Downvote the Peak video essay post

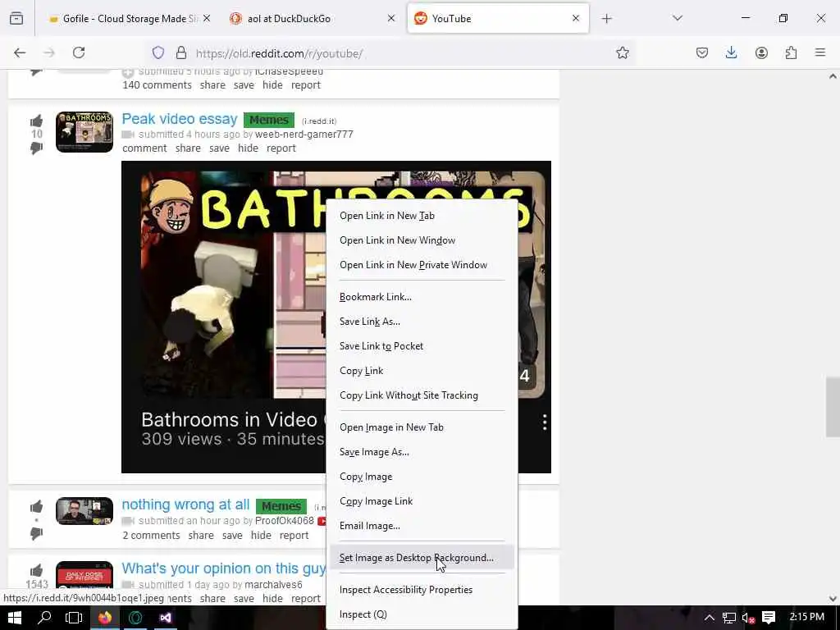[x=36, y=148]
